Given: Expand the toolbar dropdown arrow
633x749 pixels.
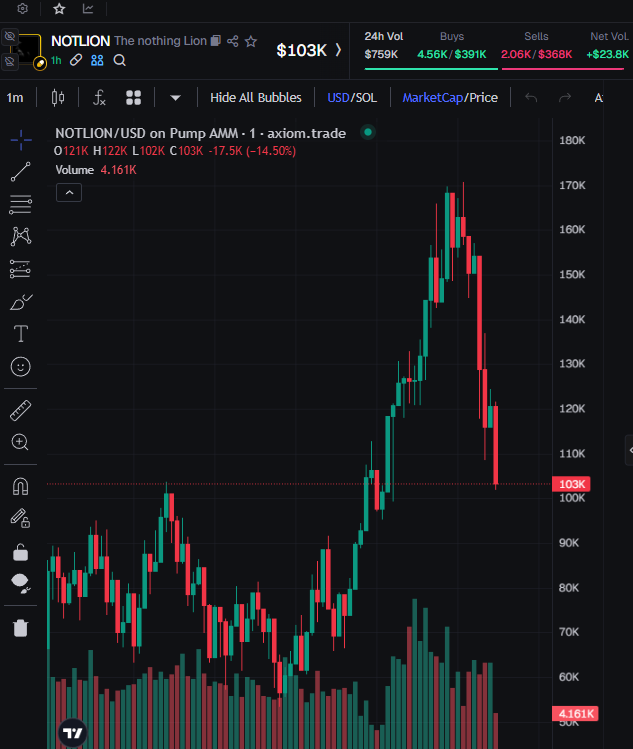Looking at the screenshot, I should tap(175, 98).
